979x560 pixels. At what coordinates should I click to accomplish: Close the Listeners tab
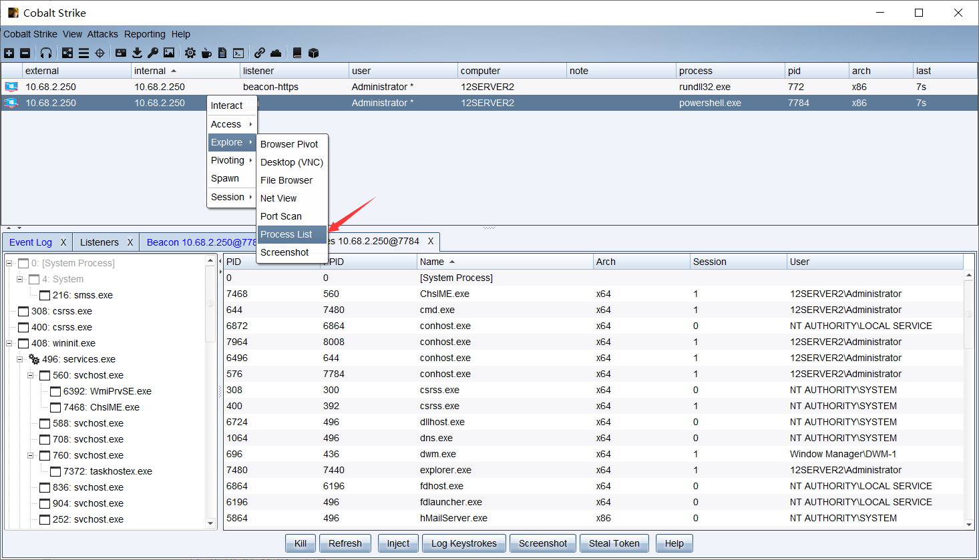coord(130,242)
